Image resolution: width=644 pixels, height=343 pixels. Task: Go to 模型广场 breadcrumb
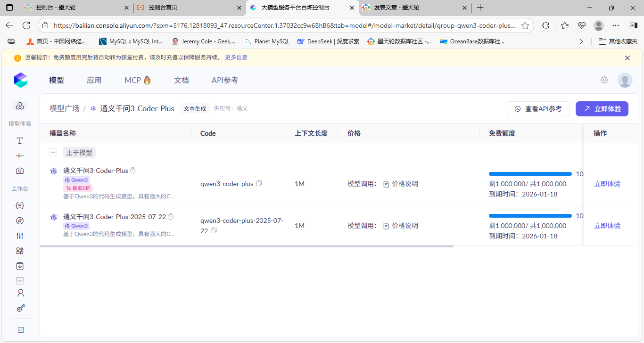[x=65, y=108]
